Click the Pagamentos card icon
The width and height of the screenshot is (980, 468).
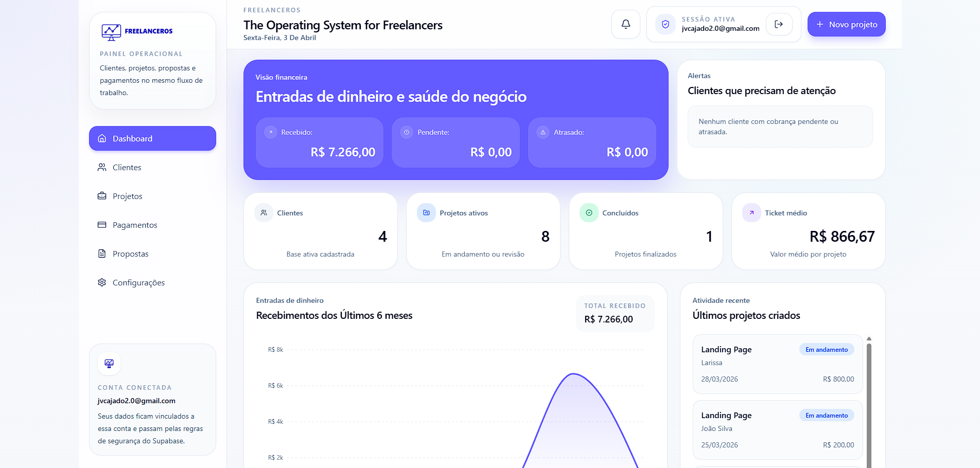pyautogui.click(x=102, y=225)
